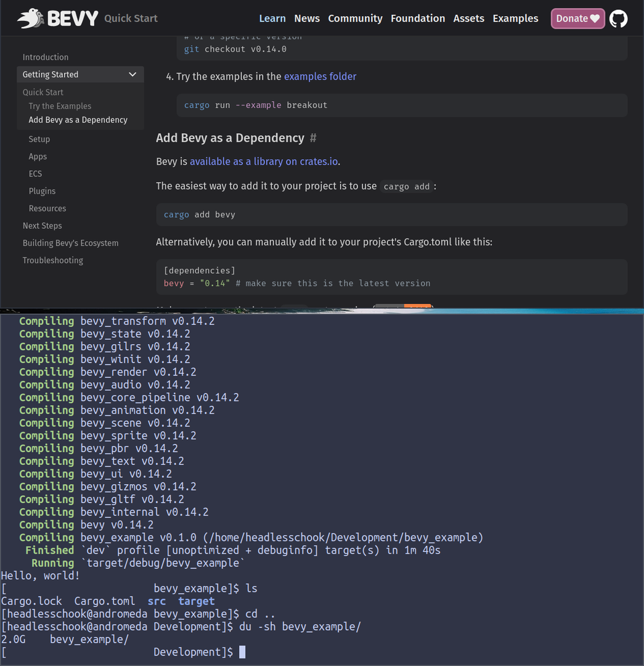Click the 'cargo add bevy' code block

point(391,215)
